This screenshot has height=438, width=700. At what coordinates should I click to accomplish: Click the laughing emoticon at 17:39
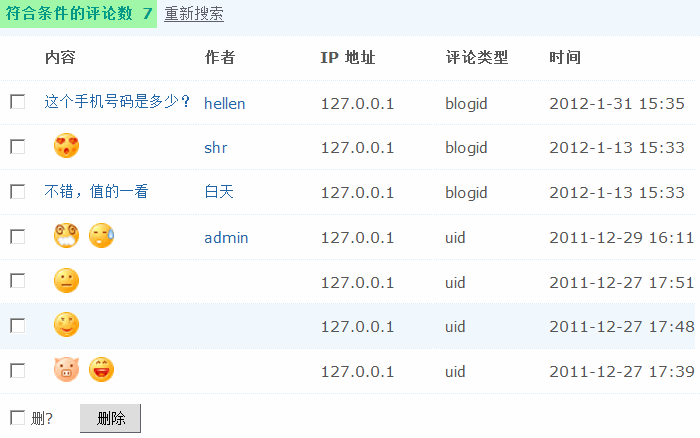pyautogui.click(x=101, y=370)
